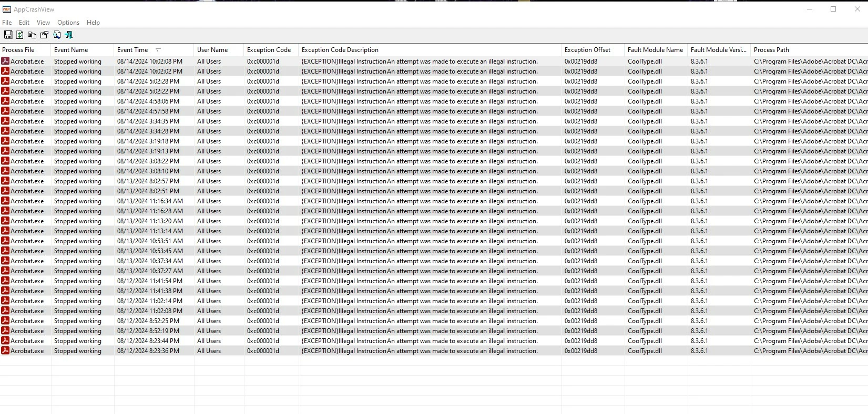Click the Find magnifier toolbar icon

click(x=57, y=35)
